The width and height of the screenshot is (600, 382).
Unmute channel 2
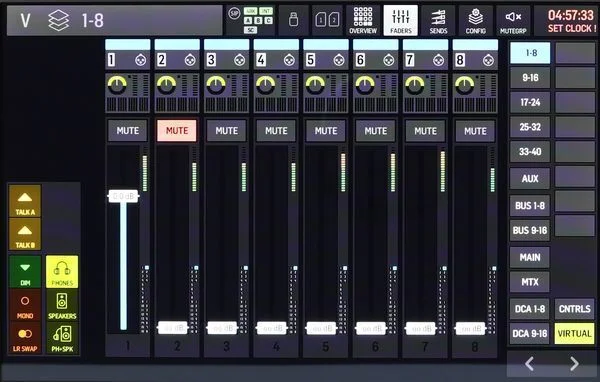[x=177, y=131]
